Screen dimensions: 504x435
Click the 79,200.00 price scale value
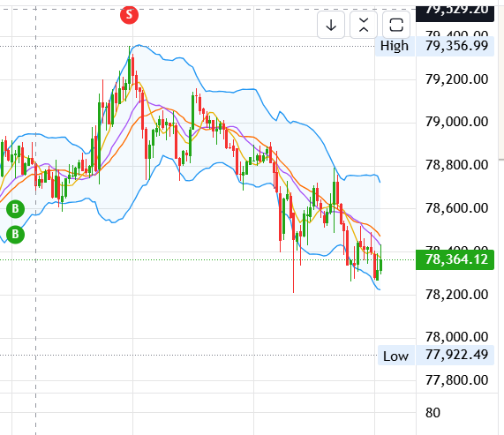456,79
